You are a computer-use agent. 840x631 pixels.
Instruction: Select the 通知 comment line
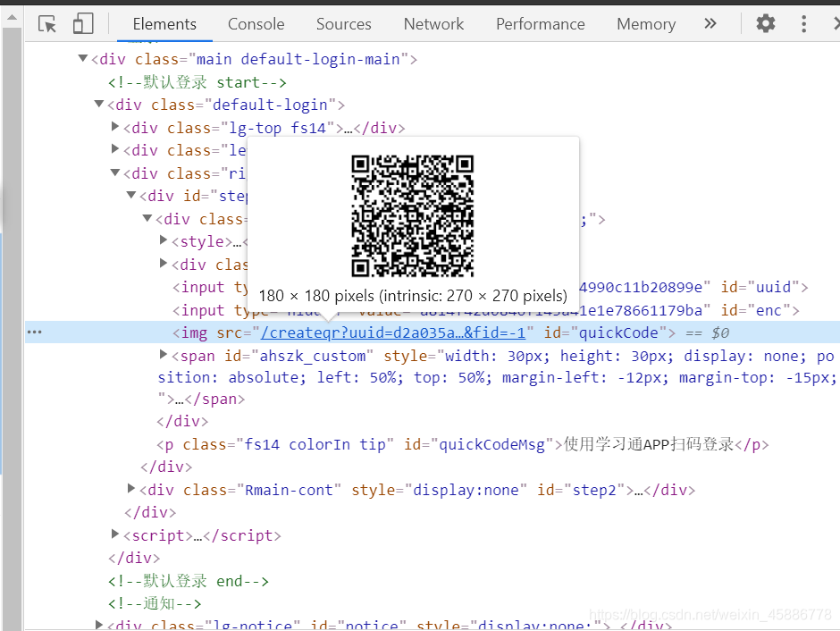click(x=155, y=603)
